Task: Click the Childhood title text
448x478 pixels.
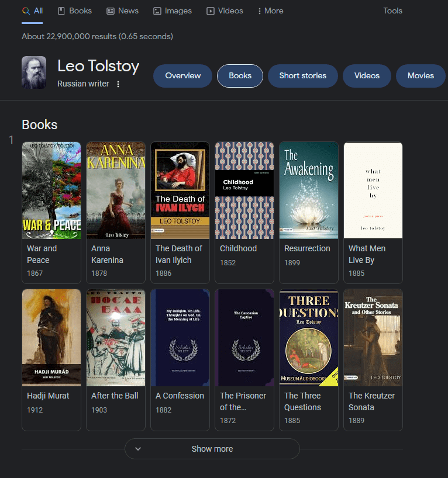Action: (239, 248)
